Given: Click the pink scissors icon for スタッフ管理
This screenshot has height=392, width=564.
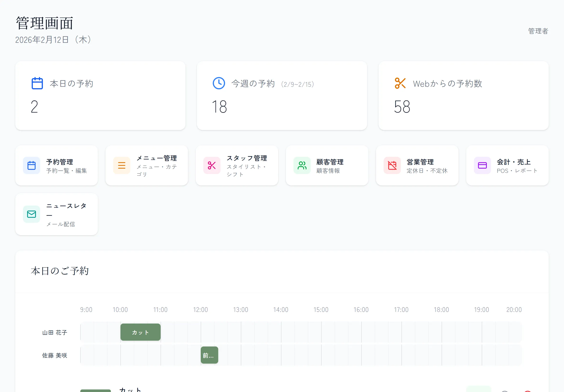Looking at the screenshot, I should pyautogui.click(x=212, y=165).
